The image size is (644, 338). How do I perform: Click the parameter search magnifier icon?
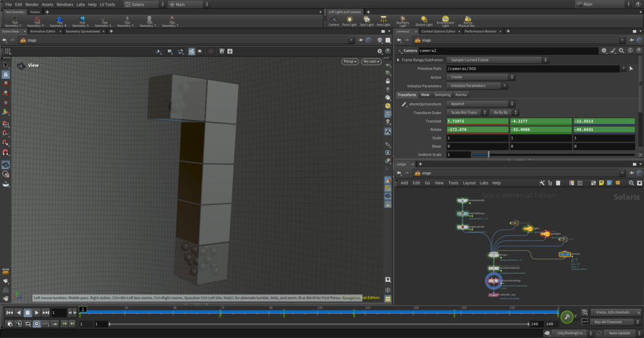click(x=622, y=51)
